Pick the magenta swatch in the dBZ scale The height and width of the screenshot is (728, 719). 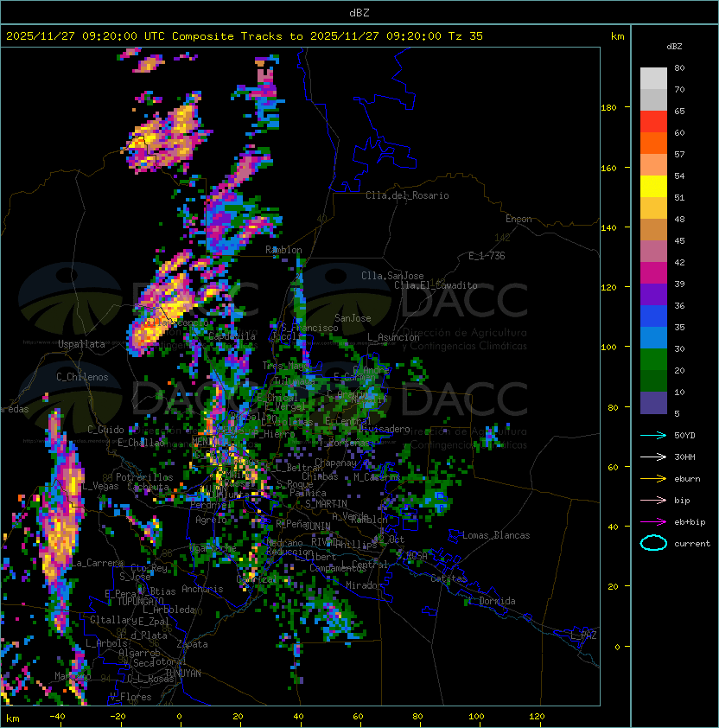653,272
